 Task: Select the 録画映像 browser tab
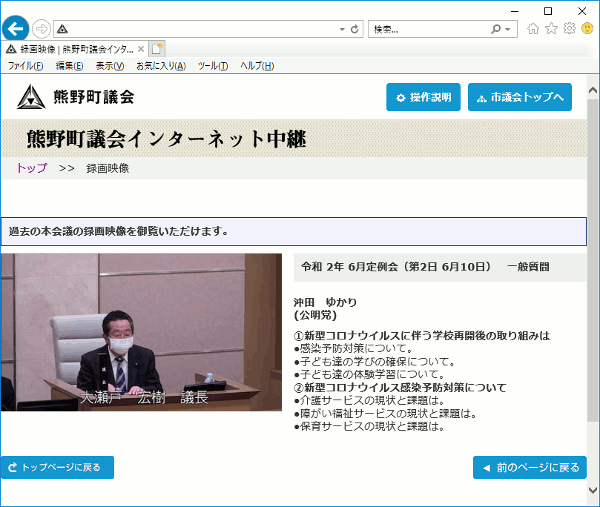[75, 49]
